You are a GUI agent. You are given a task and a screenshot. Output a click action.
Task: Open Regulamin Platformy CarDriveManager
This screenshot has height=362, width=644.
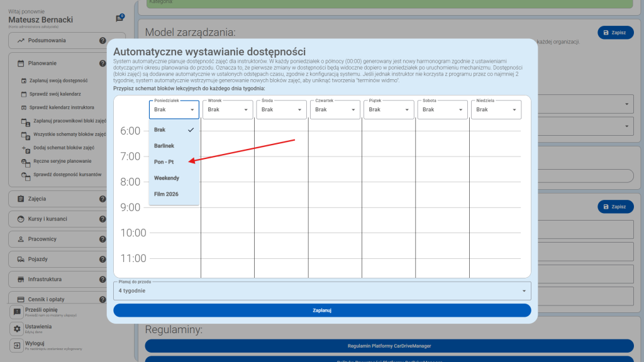(389, 346)
